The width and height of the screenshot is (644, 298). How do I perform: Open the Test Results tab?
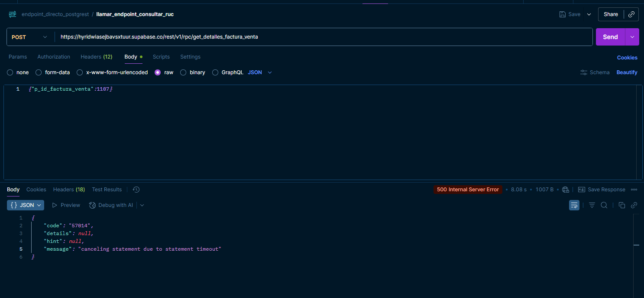107,190
